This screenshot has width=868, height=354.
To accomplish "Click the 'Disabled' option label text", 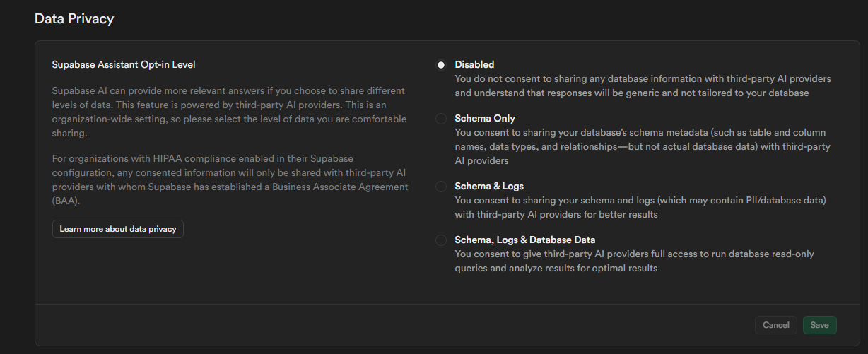I will (474, 64).
